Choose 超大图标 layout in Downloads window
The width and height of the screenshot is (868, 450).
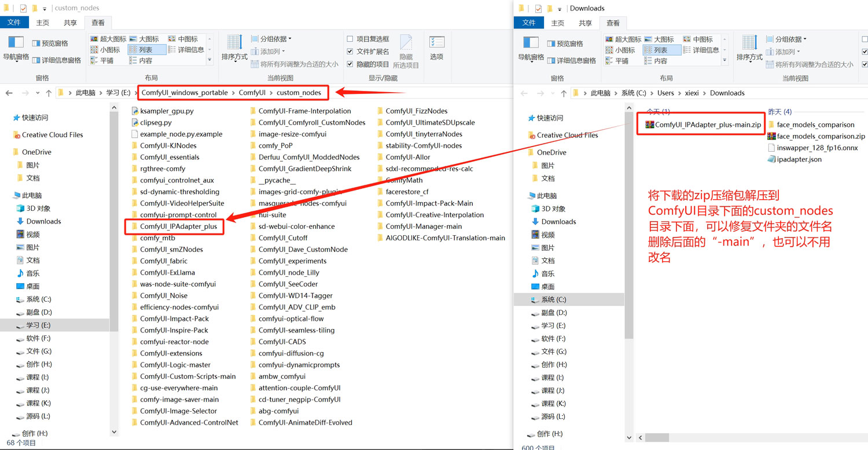click(623, 39)
